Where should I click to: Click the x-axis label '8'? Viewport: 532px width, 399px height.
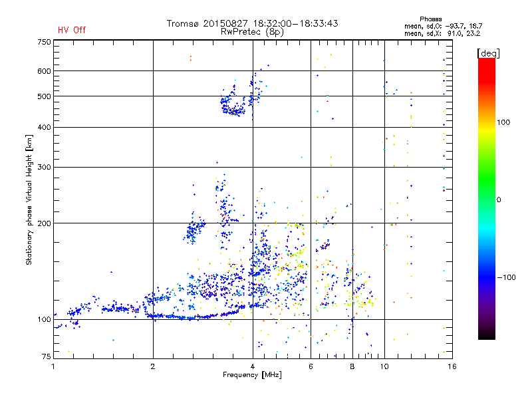[x=352, y=366]
